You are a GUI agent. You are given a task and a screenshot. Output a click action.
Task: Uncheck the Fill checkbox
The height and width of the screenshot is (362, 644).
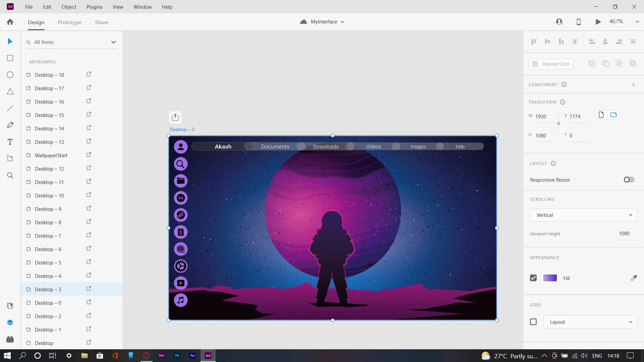coord(533,278)
